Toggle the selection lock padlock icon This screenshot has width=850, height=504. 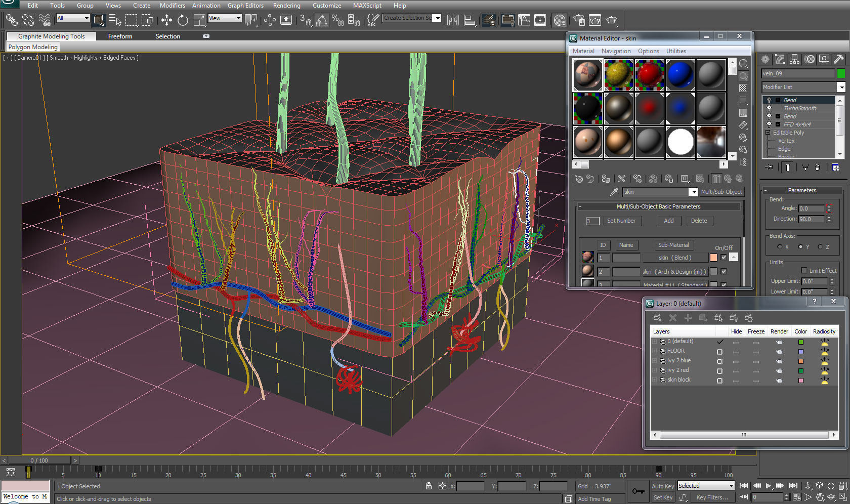[429, 486]
